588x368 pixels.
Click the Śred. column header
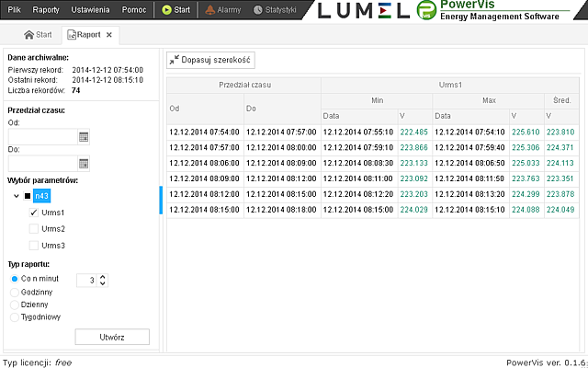coord(561,100)
